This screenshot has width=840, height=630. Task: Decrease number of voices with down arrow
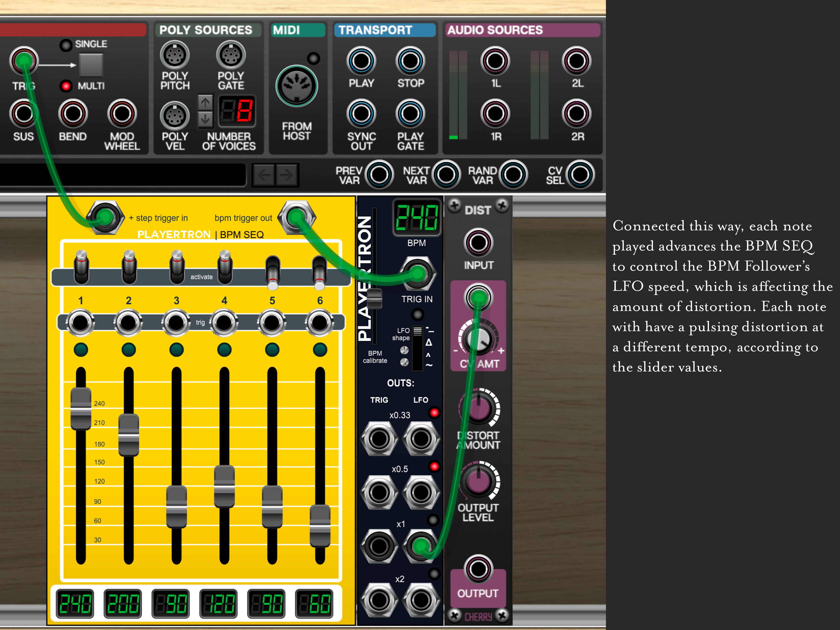tap(205, 119)
